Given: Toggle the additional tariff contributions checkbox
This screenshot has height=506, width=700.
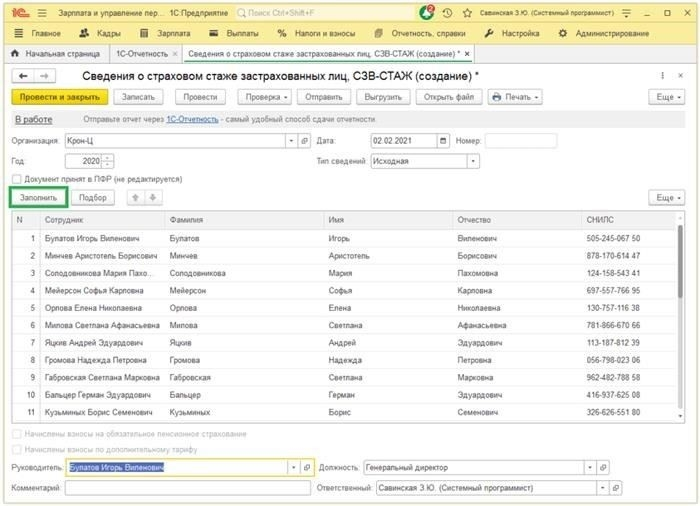Looking at the screenshot, I should (17, 449).
